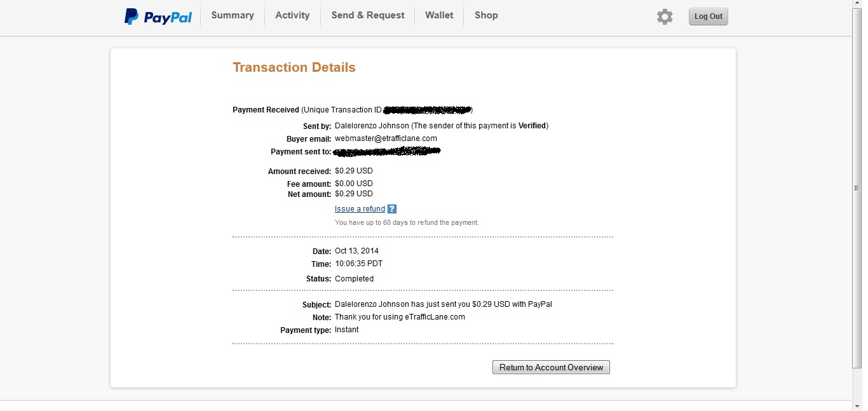Click the redacted Payment sent to address

tap(387, 152)
